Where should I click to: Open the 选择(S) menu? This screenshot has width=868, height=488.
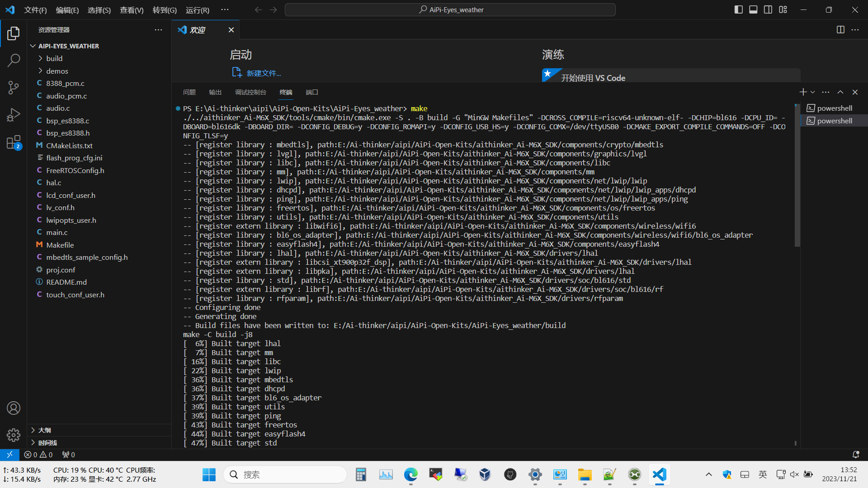[99, 10]
